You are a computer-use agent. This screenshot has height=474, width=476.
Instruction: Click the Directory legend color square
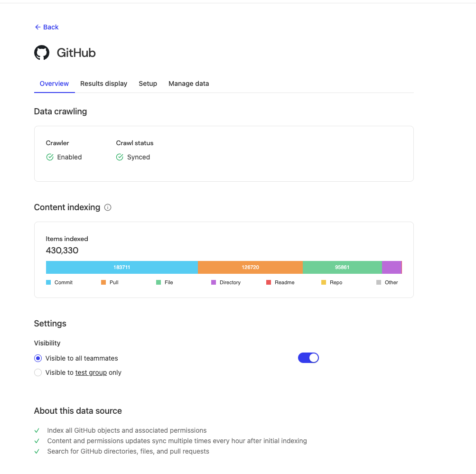[214, 282]
